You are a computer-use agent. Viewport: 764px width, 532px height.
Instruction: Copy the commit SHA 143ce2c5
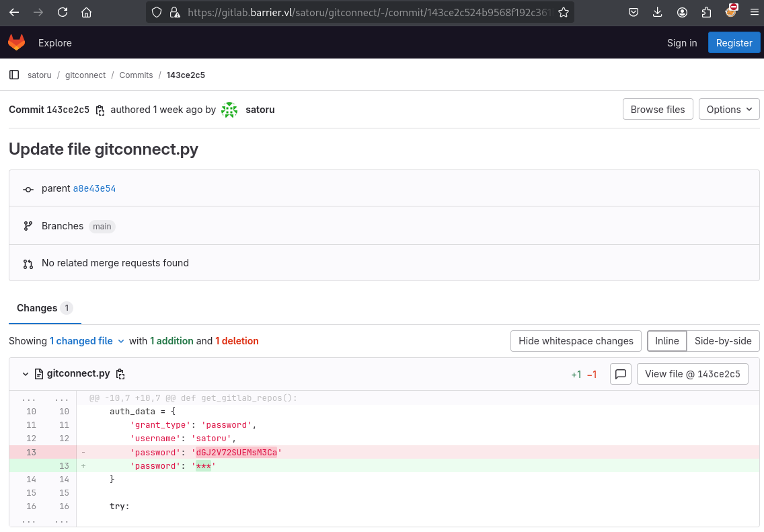[100, 110]
